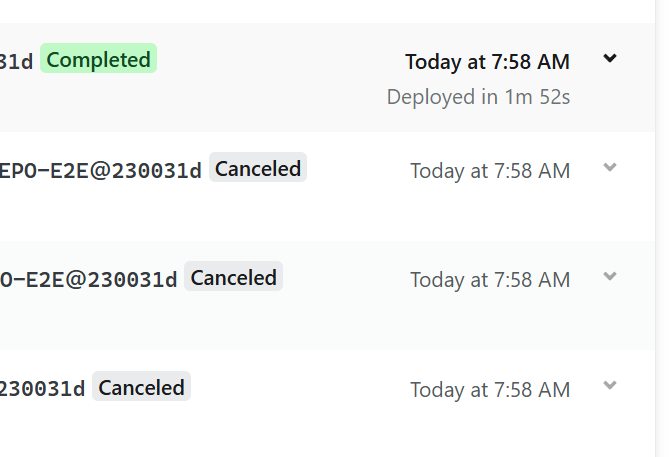The image size is (670, 457).
Task: Expand chevron for EPO-E2E@230031d canceled row
Action: [x=610, y=167]
